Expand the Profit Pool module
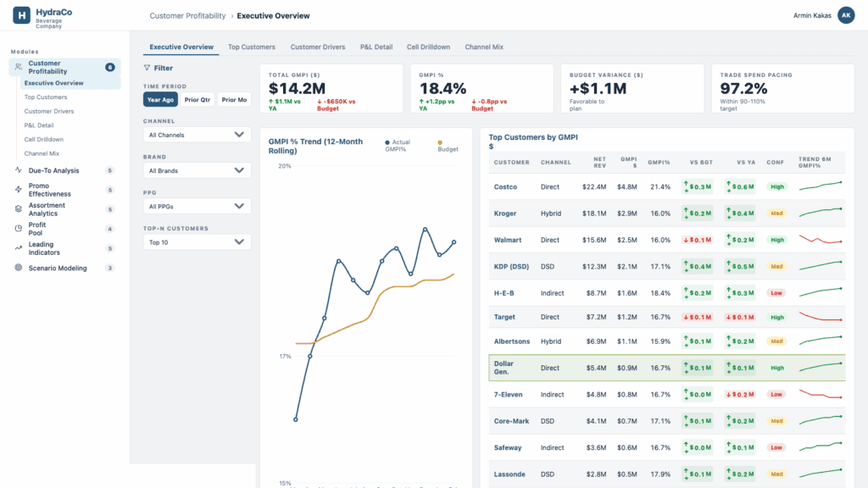The image size is (868, 488). [x=64, y=229]
